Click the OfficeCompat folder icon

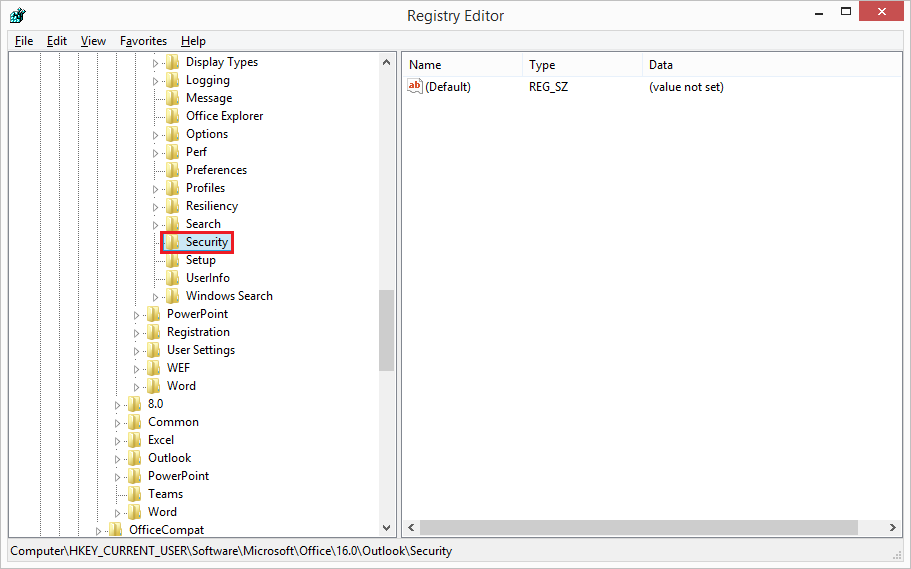click(116, 530)
